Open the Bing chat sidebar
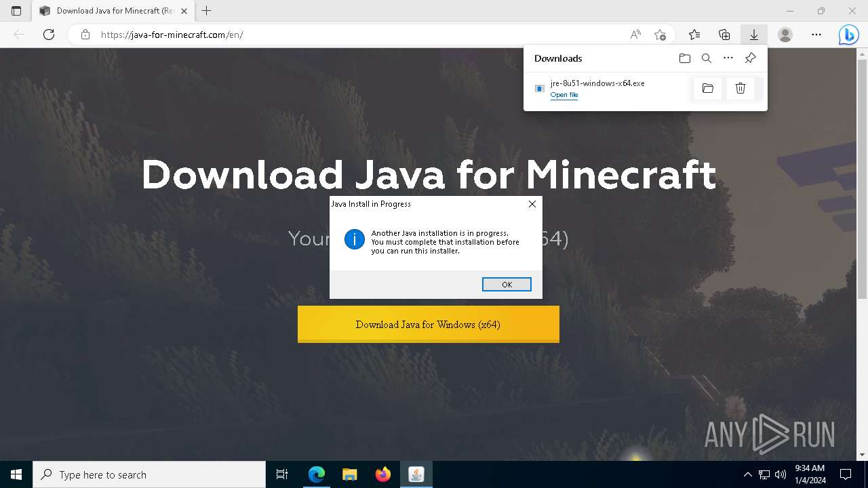The height and width of the screenshot is (488, 868). [848, 35]
